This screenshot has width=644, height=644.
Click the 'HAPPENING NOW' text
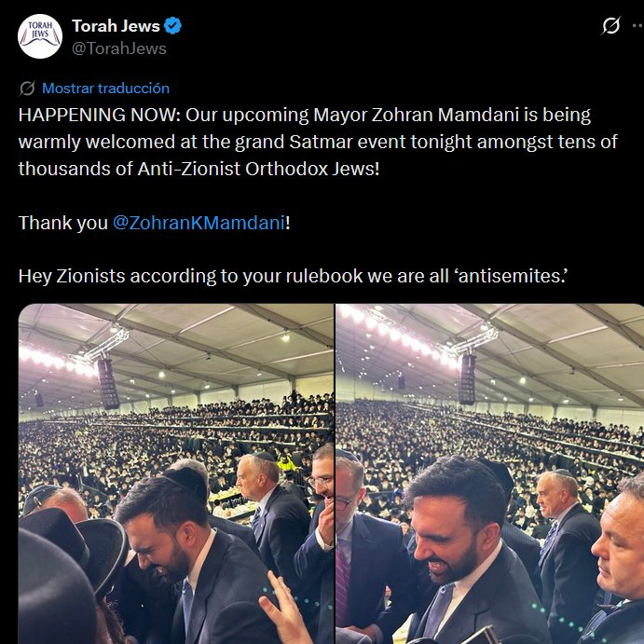(98, 116)
